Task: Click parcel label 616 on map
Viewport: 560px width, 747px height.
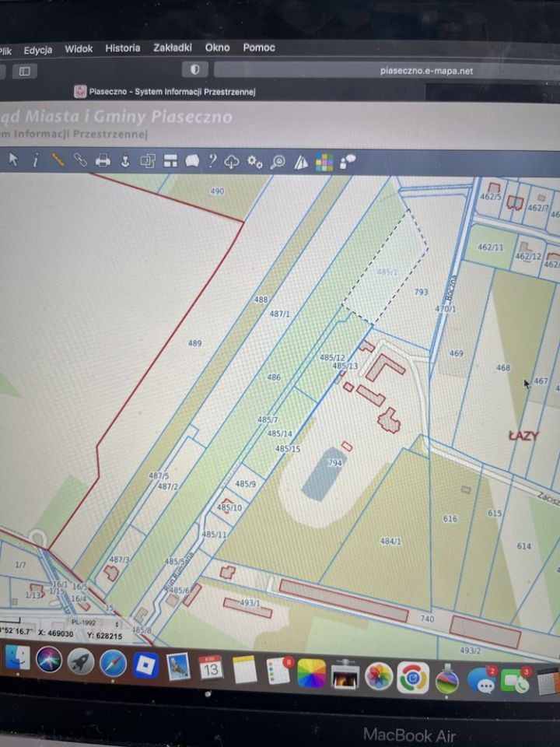Action: pyautogui.click(x=450, y=519)
